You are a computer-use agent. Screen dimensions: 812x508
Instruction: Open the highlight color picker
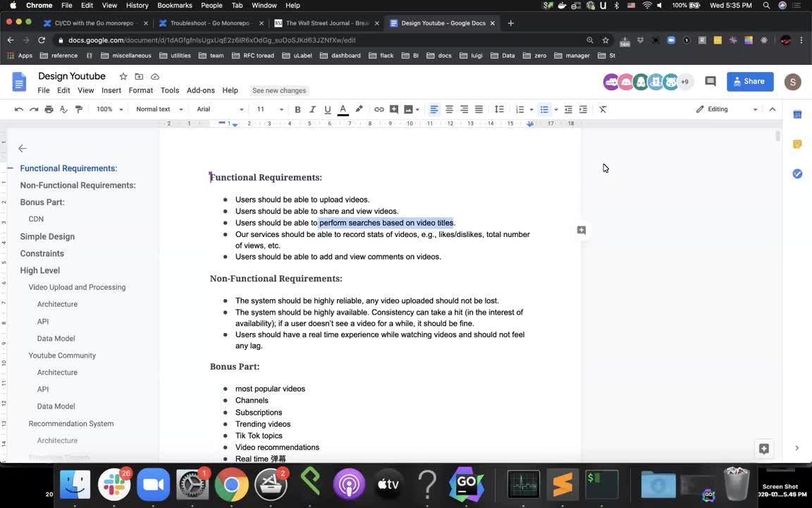tap(359, 109)
